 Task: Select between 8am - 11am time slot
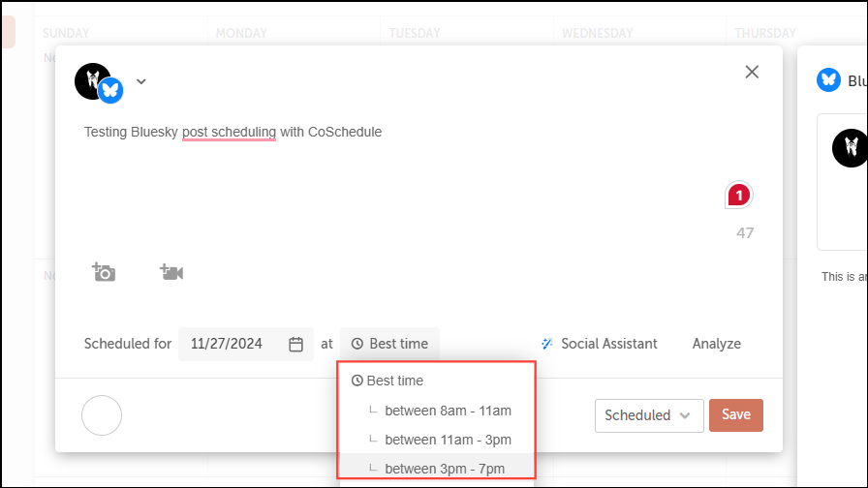point(436,411)
